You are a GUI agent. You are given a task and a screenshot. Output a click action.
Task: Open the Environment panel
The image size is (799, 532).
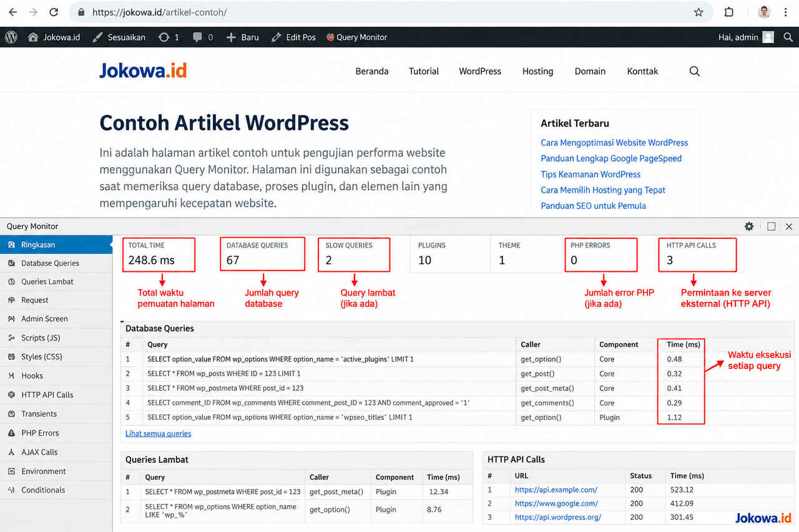(56, 472)
